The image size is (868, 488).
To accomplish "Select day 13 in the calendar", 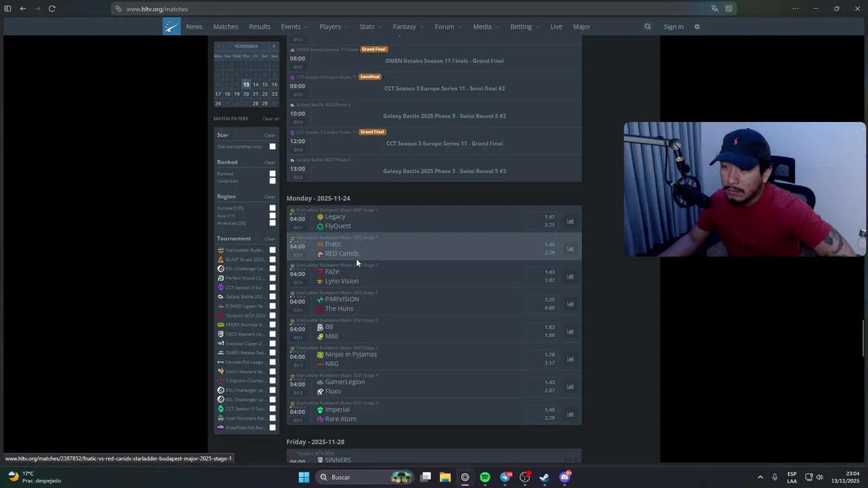I will (x=246, y=85).
